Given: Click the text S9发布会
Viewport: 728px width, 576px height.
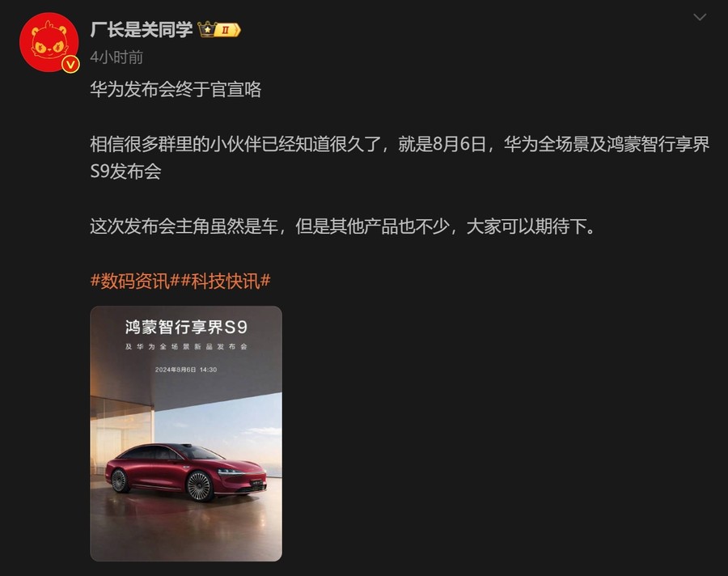Looking at the screenshot, I should coord(126,172).
